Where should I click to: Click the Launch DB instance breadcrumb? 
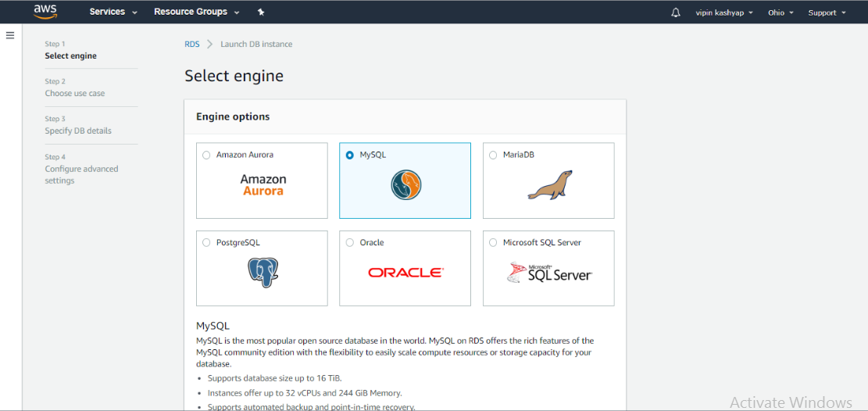(256, 44)
